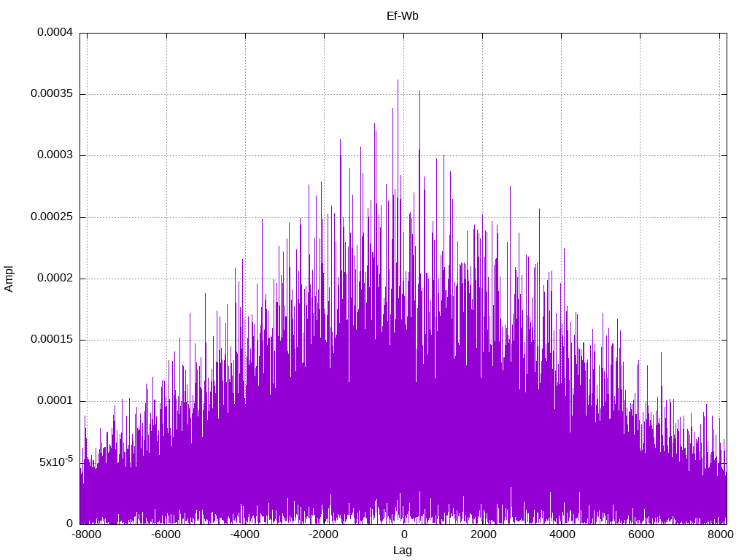747x560 pixels.
Task: Click the Ampl y-axis label
Action: point(9,279)
